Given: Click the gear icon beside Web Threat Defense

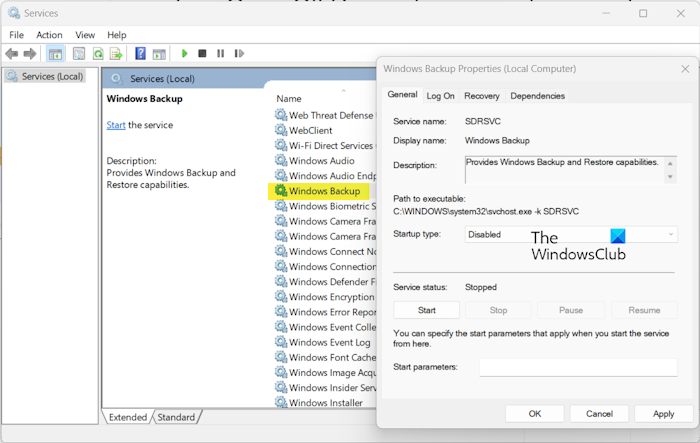Looking at the screenshot, I should coord(281,115).
